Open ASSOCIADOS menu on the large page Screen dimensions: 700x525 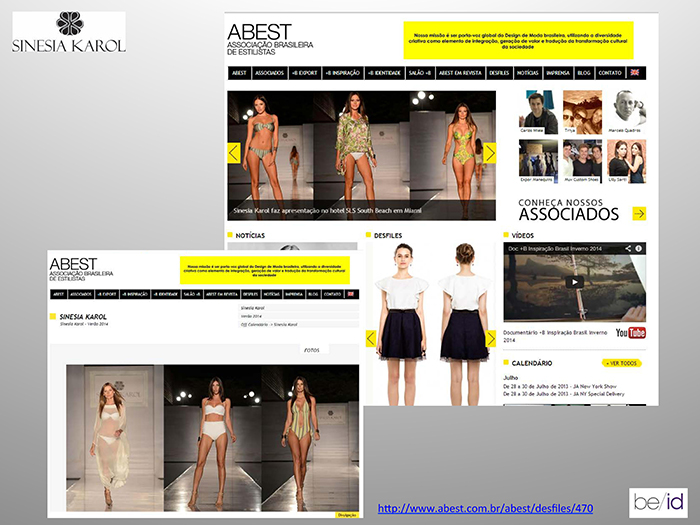click(269, 73)
